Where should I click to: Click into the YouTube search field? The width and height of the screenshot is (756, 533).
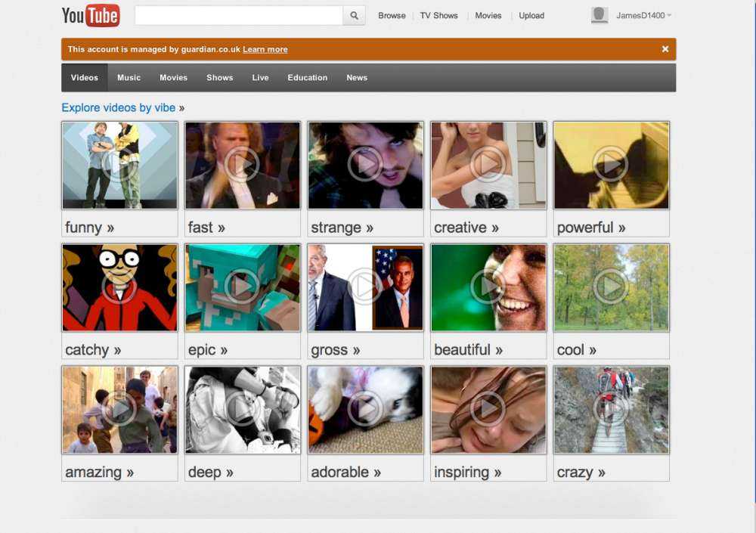coord(238,16)
